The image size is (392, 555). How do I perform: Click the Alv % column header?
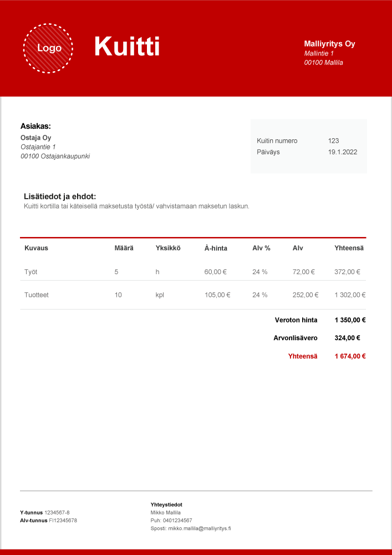pos(261,248)
